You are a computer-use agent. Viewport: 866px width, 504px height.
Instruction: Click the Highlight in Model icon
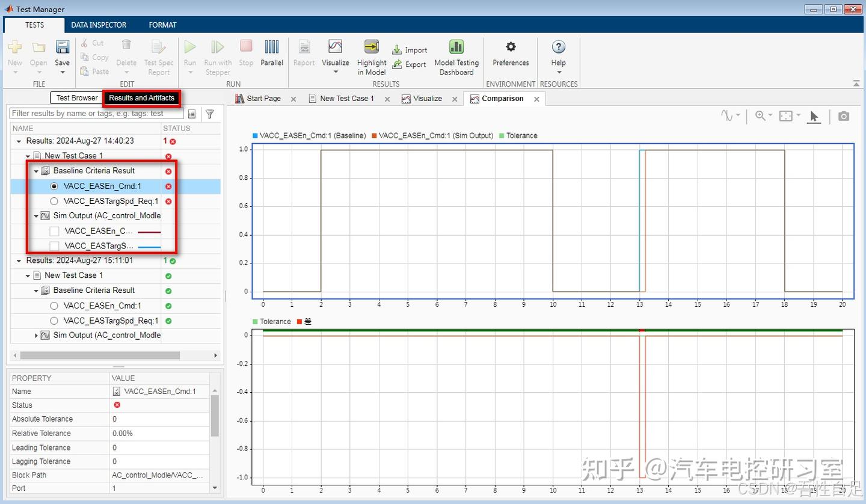pyautogui.click(x=371, y=54)
